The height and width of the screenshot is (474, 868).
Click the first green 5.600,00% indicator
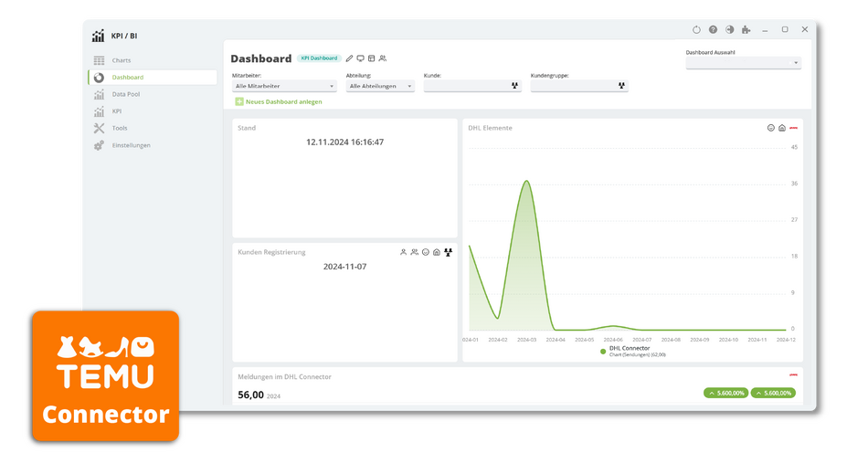pos(725,393)
